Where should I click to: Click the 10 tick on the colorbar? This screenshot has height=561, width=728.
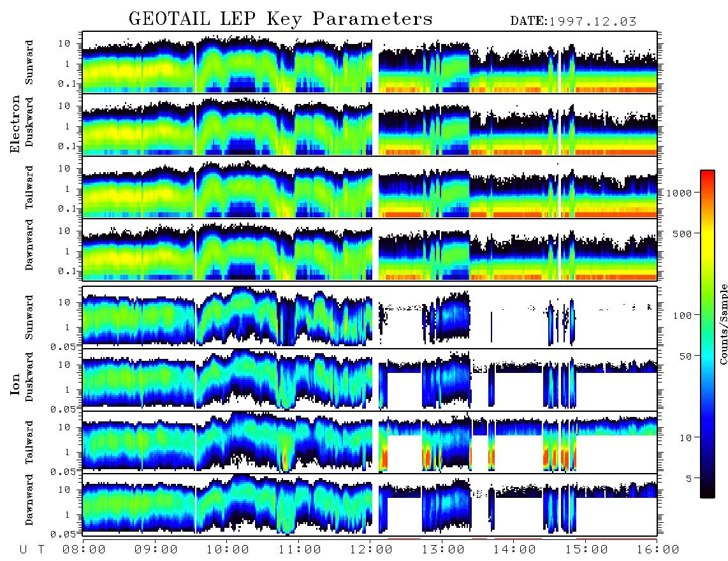coord(685,437)
